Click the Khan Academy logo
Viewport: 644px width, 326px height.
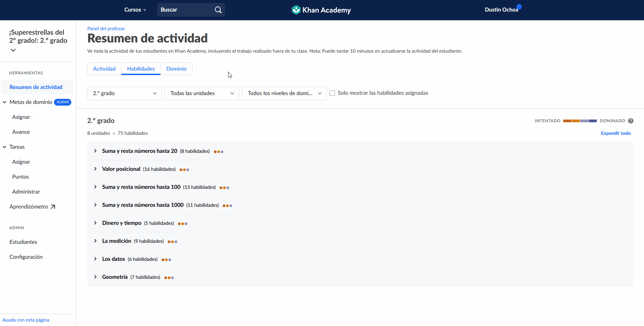[x=321, y=10]
